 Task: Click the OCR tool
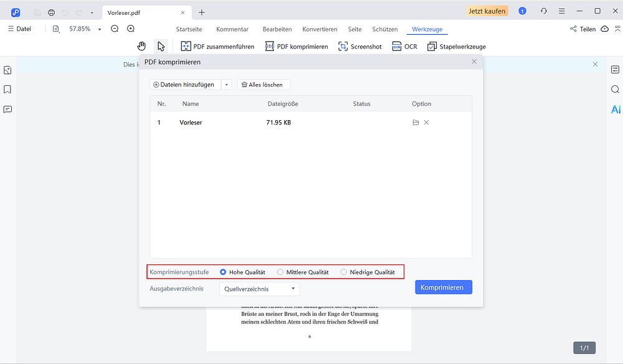click(404, 47)
